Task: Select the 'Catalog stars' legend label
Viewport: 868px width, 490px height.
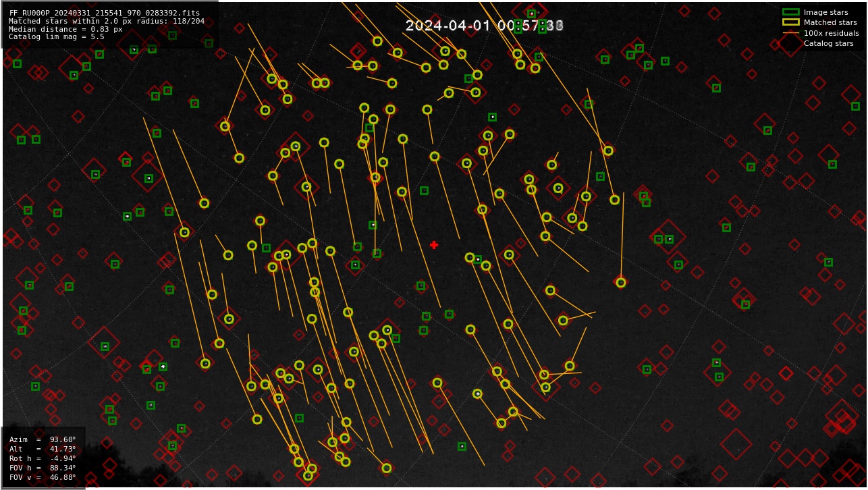Action: click(x=828, y=43)
